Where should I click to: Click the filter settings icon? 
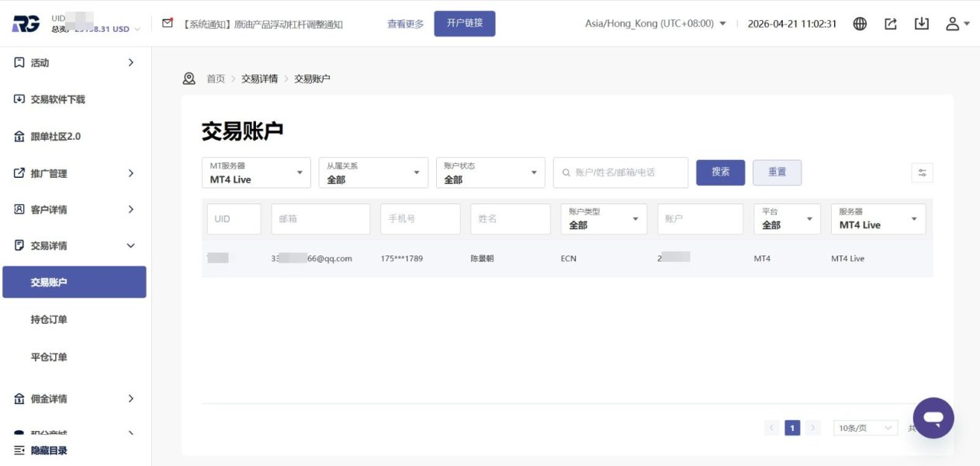[x=922, y=172]
